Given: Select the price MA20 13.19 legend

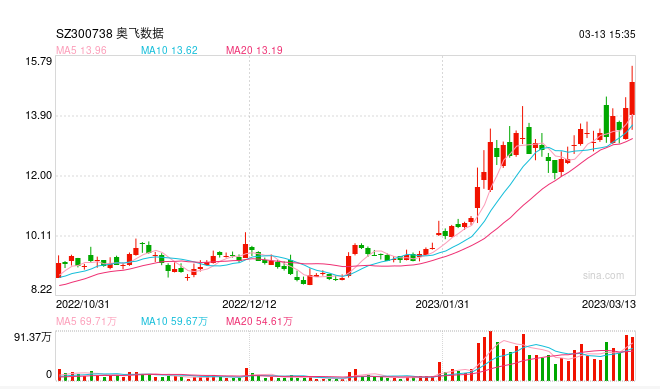Looking at the screenshot, I should (x=254, y=50).
